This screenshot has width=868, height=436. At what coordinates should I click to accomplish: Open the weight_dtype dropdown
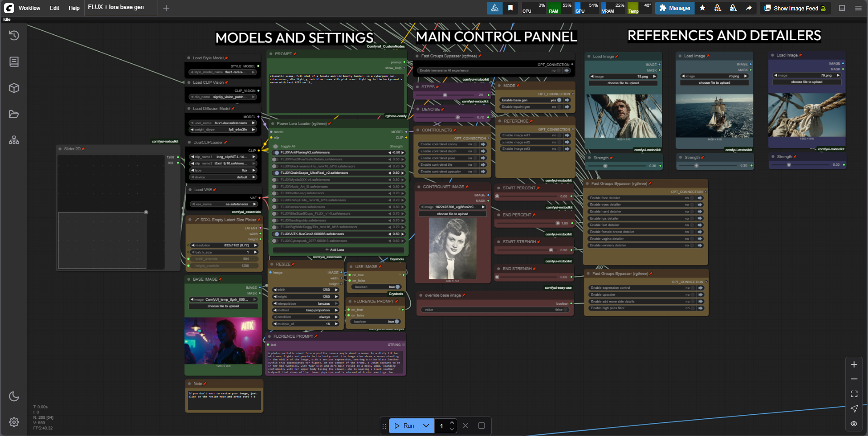(x=223, y=130)
